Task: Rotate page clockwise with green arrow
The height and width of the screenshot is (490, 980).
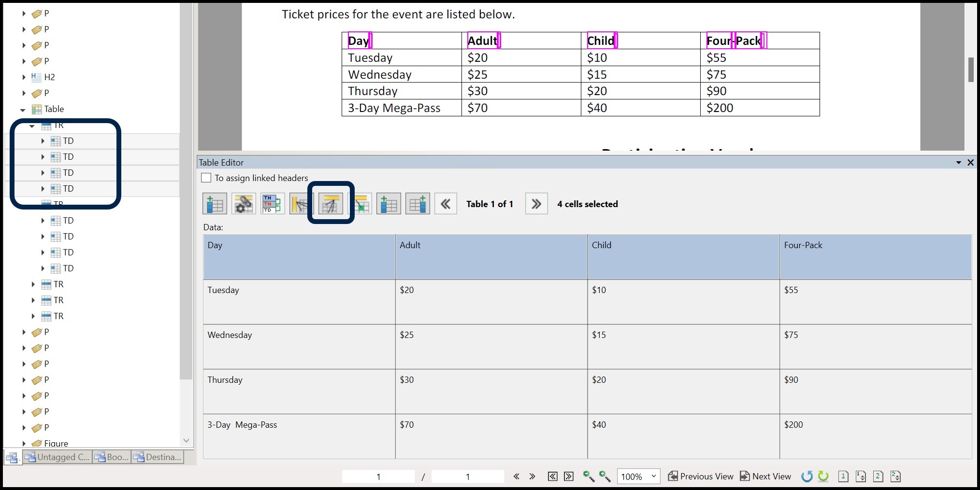Action: [823, 476]
